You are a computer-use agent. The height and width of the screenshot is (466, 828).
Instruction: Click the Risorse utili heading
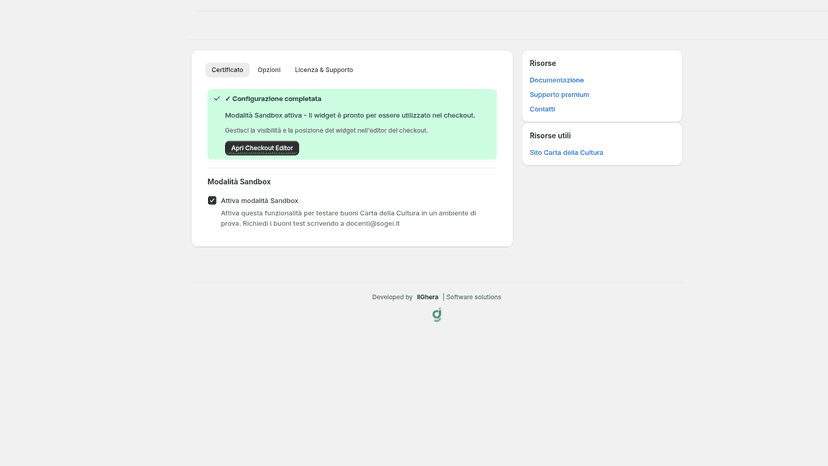coord(550,136)
